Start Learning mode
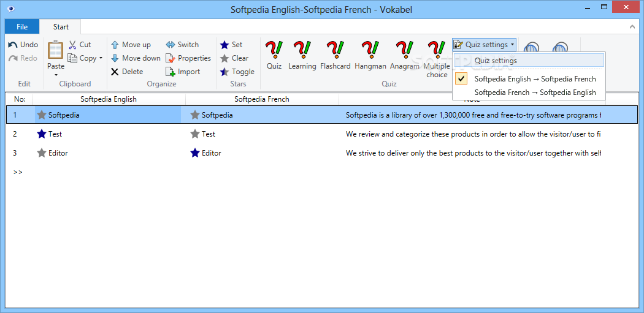This screenshot has width=644, height=313. (x=302, y=55)
